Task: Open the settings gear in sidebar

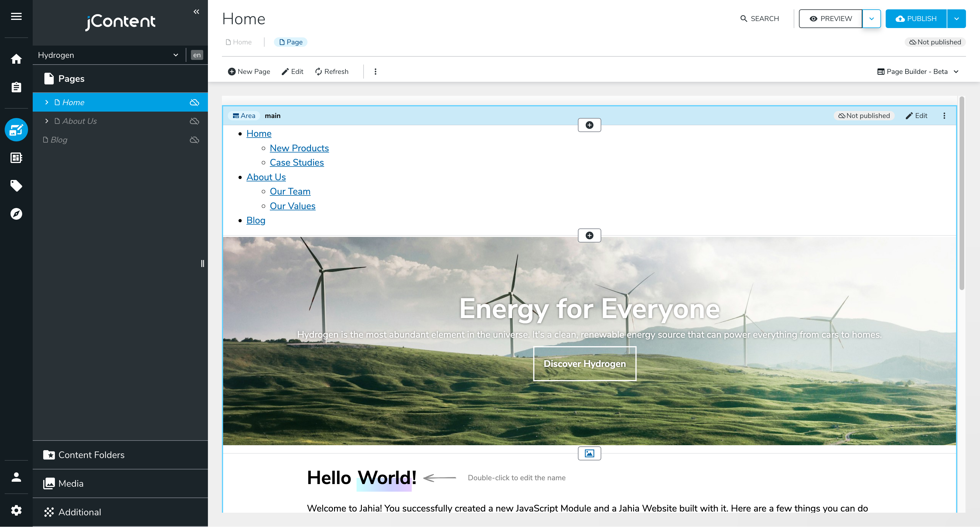Action: click(x=16, y=510)
